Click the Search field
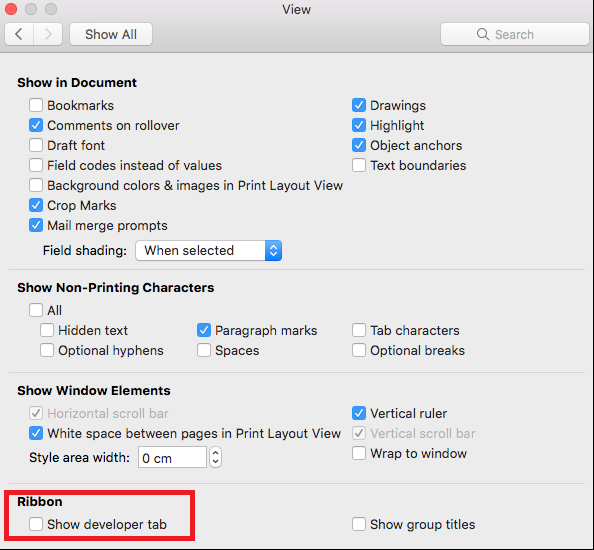 click(x=515, y=34)
